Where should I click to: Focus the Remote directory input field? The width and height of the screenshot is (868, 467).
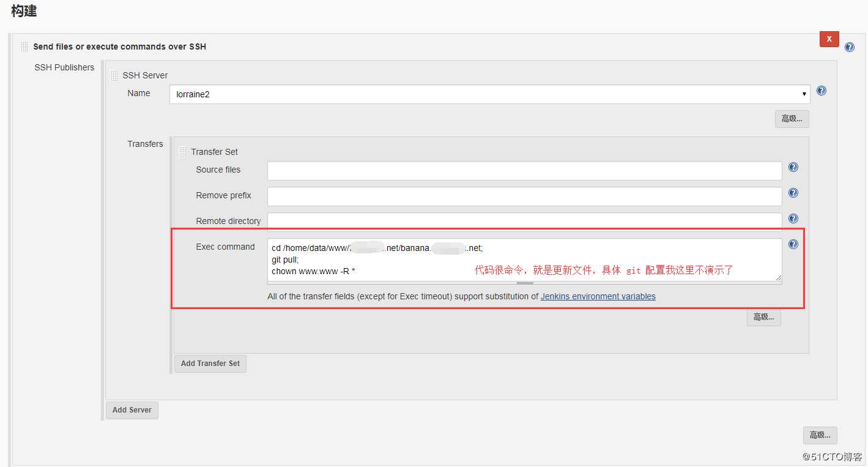tap(524, 222)
